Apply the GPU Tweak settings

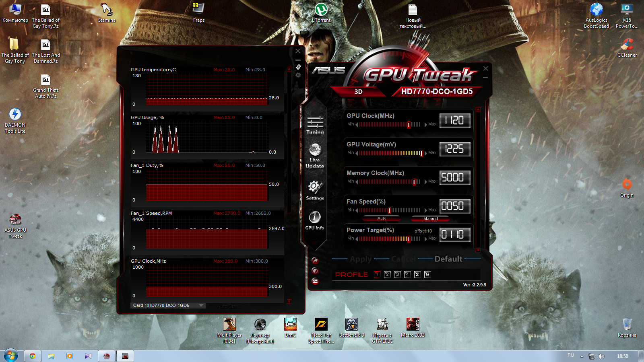point(361,259)
